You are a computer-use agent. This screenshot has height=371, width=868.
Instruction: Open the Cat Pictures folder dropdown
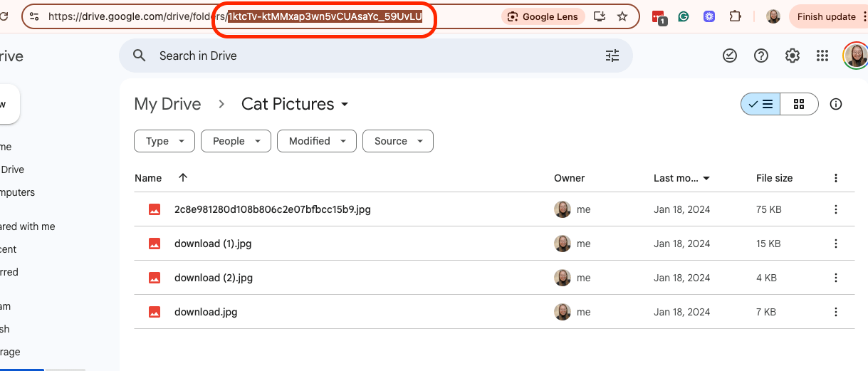[295, 104]
